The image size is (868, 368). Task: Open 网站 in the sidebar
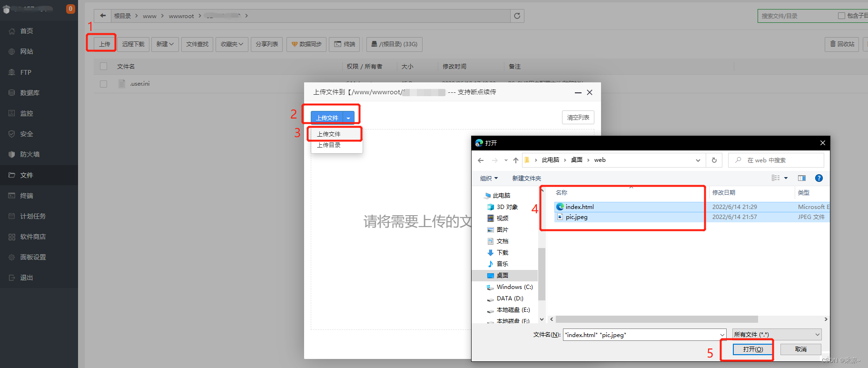[x=27, y=51]
